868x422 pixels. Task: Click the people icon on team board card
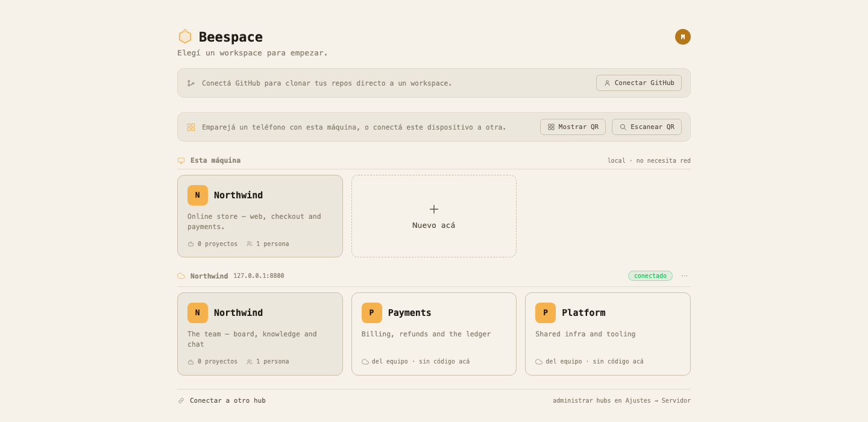250,362
